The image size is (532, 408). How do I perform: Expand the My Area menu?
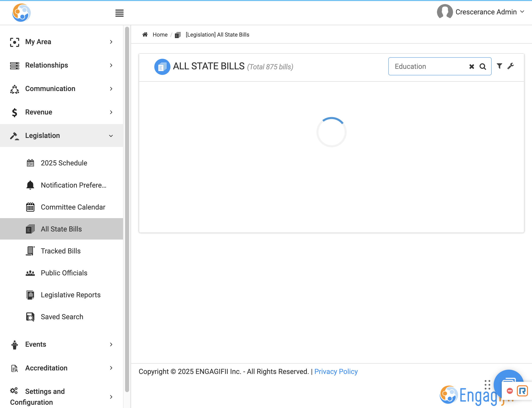click(x=62, y=42)
